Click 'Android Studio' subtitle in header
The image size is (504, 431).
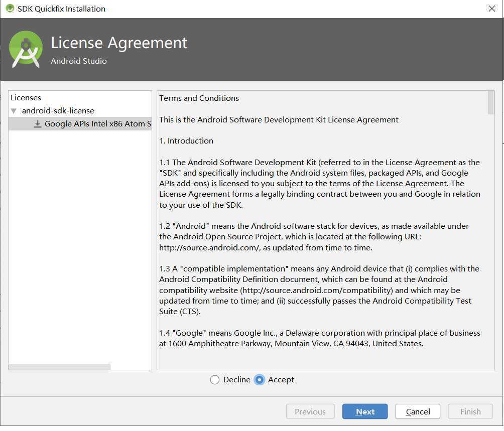[79, 61]
